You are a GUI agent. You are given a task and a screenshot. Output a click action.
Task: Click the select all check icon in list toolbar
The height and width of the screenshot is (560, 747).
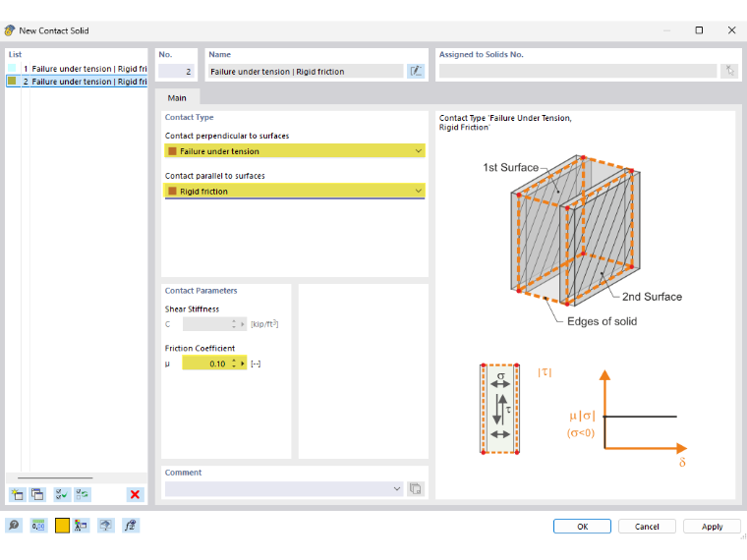[62, 494]
